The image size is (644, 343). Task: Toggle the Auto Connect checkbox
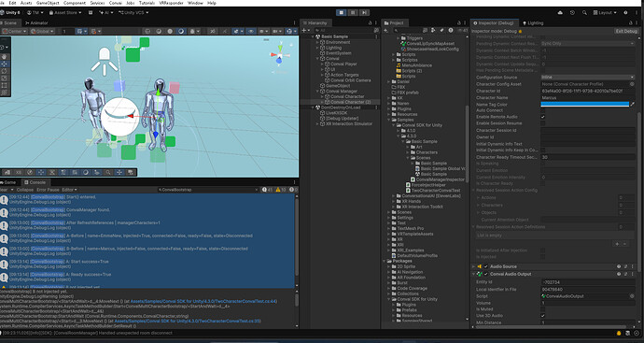pyautogui.click(x=543, y=110)
